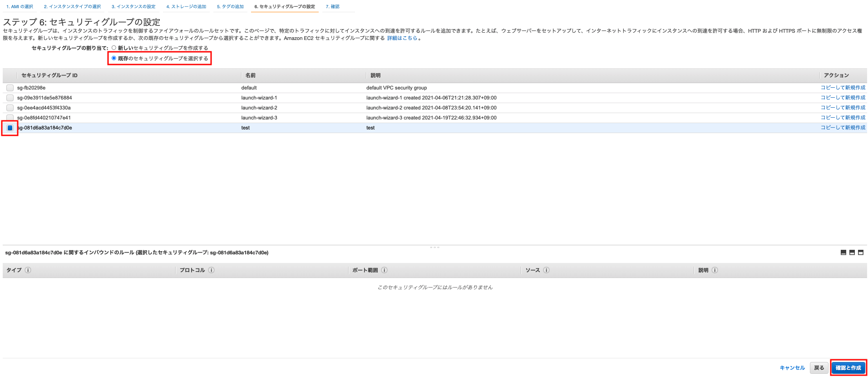Click the 'default VPC security group' description
This screenshot has height=377, width=868.
pos(396,88)
